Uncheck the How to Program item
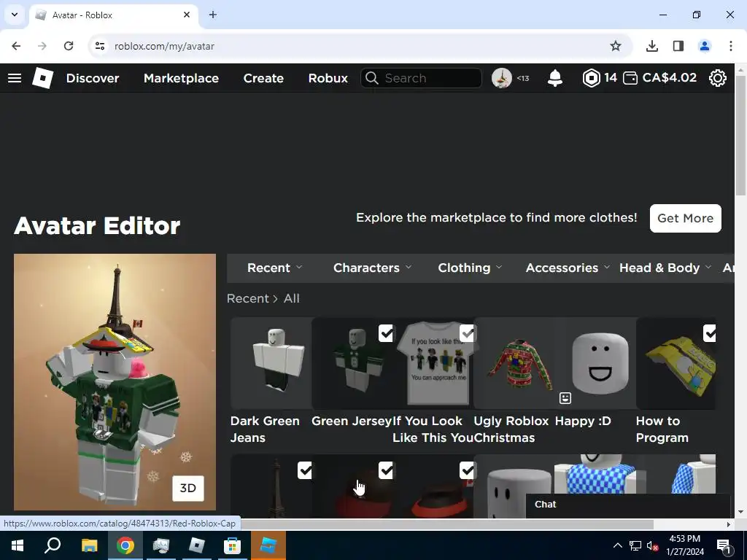 click(x=710, y=333)
